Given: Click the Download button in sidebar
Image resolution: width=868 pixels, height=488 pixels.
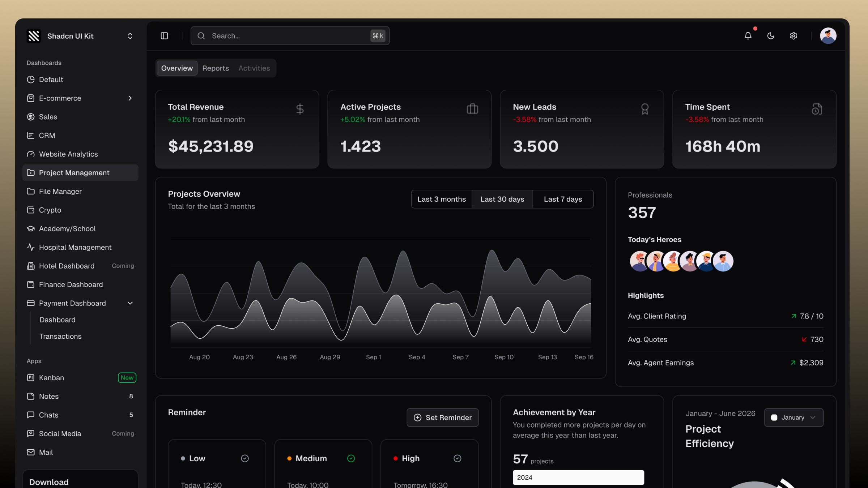Looking at the screenshot, I should pos(48,482).
